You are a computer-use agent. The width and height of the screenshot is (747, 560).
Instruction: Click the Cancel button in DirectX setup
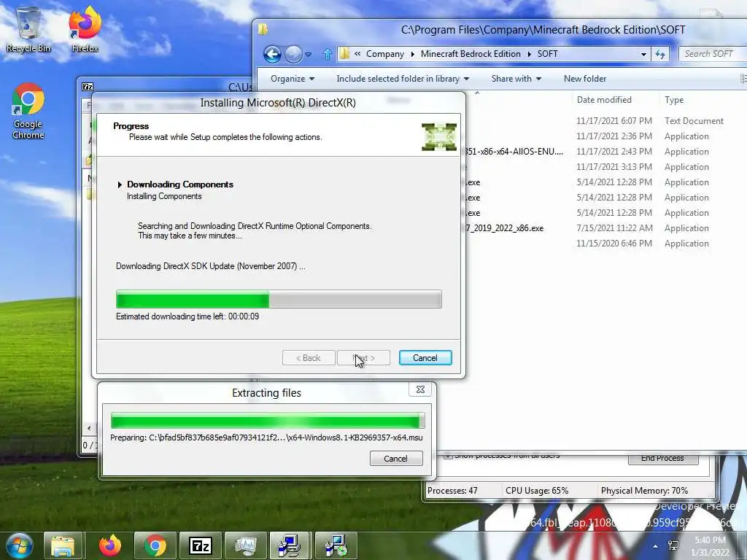point(425,357)
